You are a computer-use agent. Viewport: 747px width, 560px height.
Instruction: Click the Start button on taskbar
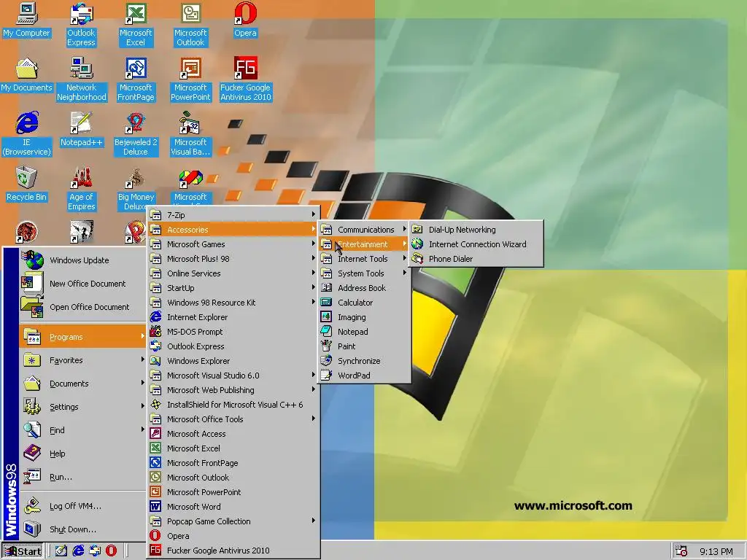23,551
